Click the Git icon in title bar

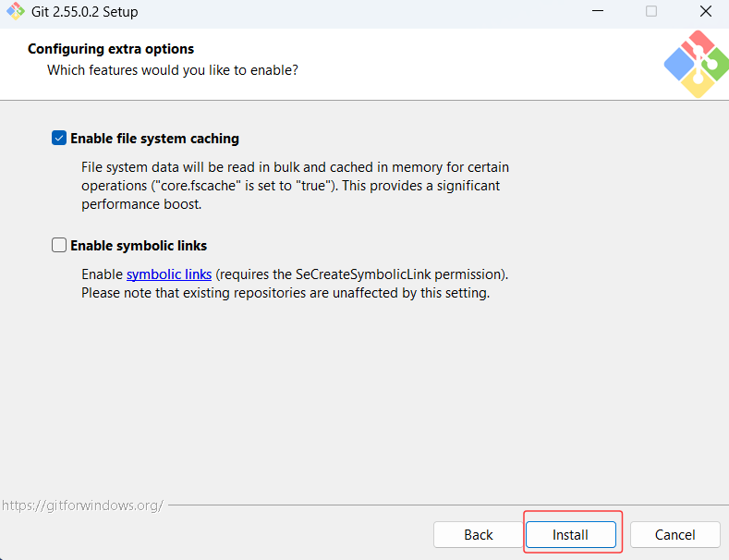tap(16, 11)
